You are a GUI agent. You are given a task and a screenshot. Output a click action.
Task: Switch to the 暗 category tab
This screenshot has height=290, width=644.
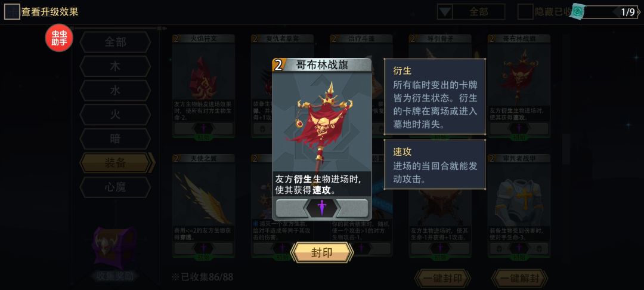point(116,139)
